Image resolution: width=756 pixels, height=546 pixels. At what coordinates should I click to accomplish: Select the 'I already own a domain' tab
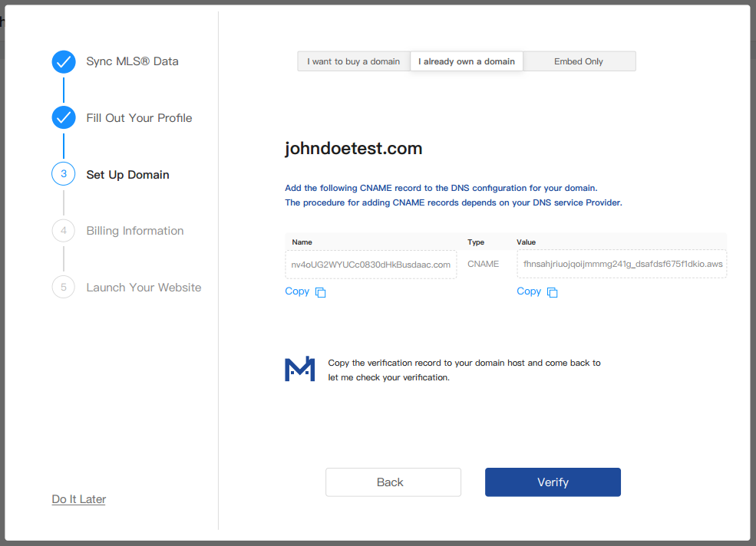pos(467,61)
